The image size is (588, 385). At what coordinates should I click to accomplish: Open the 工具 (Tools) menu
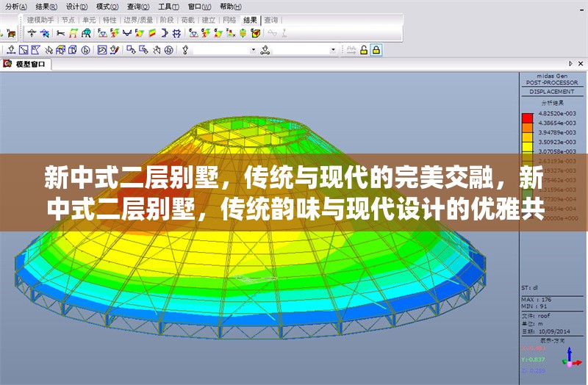coord(168,7)
